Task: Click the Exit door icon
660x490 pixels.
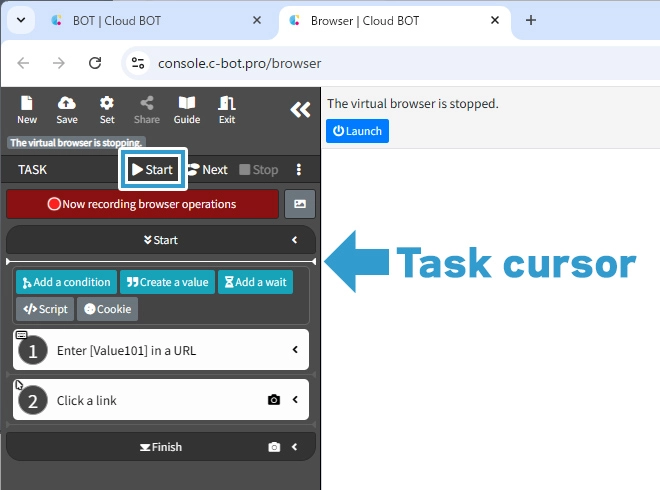Action: point(227,109)
